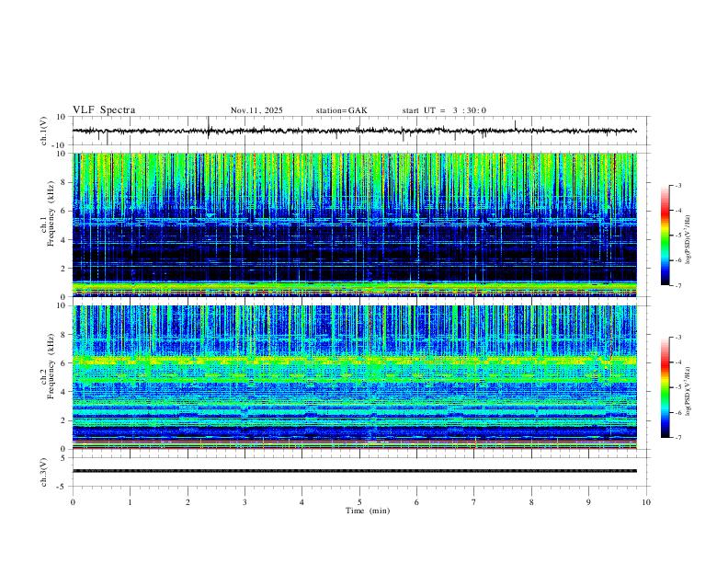Viewport: 728px width, 563px height.
Task: Click the "-6" tick on ch.2 colorbar
Action: (678, 412)
